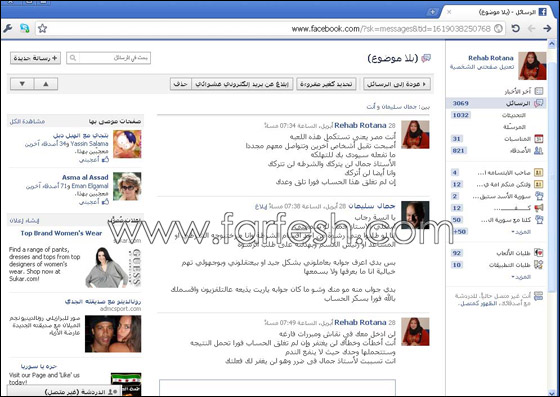
Task: Click the mark as unread button
Action: [326, 84]
